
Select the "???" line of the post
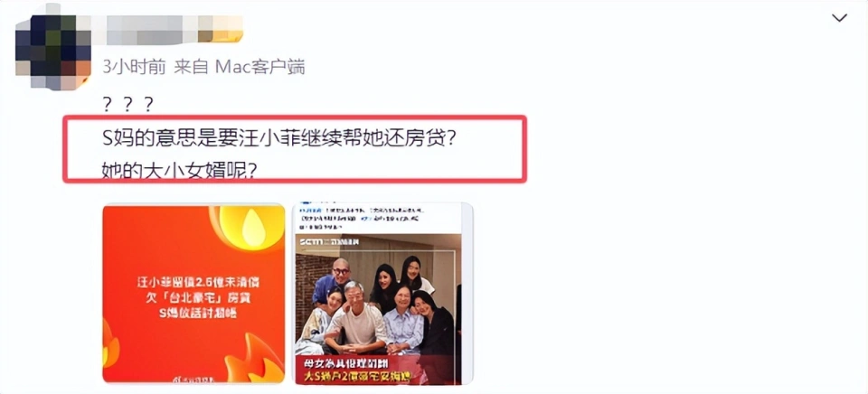(x=127, y=103)
